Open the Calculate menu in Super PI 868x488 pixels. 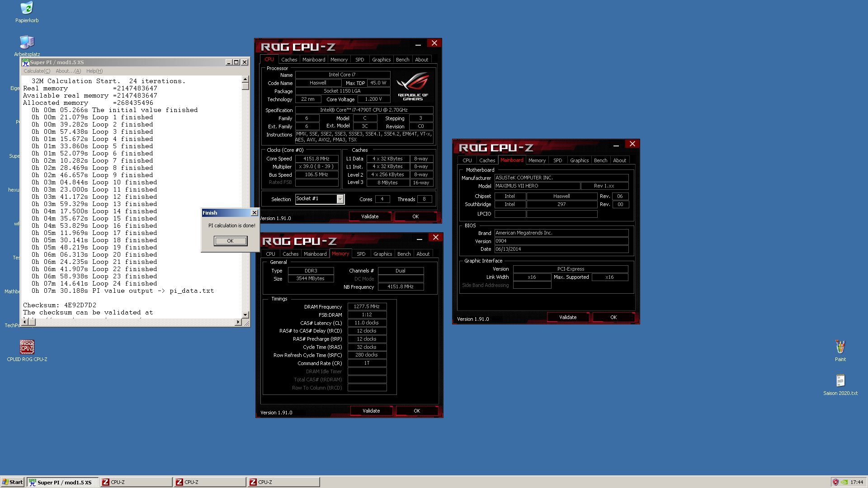click(x=37, y=71)
